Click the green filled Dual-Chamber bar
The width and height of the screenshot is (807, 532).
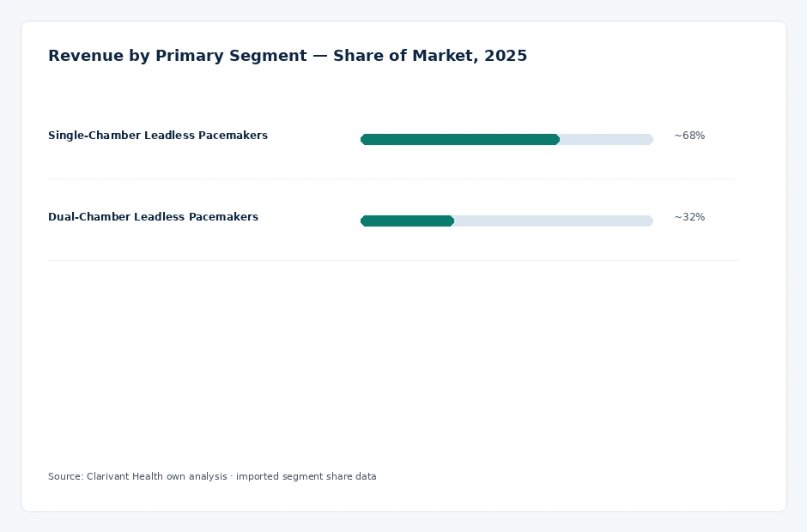click(x=407, y=221)
